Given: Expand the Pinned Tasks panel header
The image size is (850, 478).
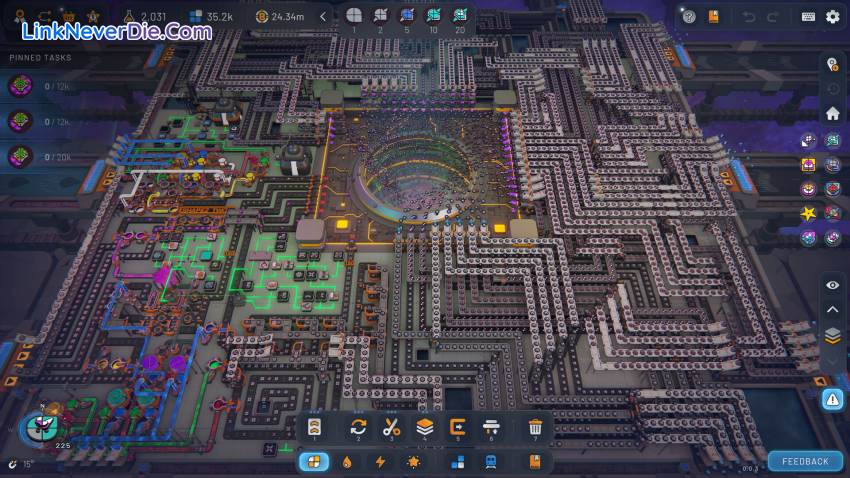Looking at the screenshot, I should (x=41, y=58).
